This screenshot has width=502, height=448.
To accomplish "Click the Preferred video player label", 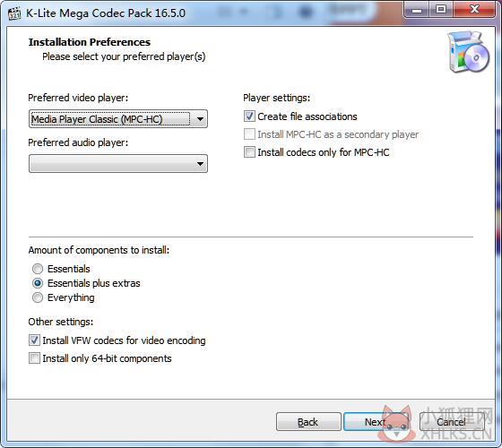I will pyautogui.click(x=78, y=98).
